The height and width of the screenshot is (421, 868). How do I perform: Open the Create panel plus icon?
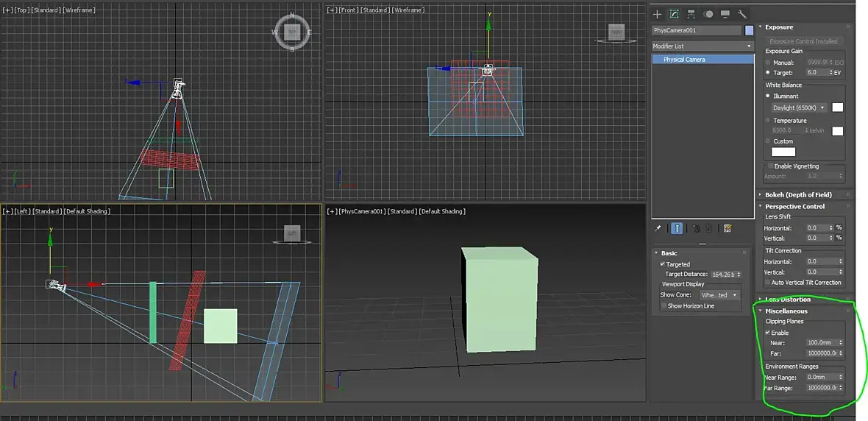(658, 14)
